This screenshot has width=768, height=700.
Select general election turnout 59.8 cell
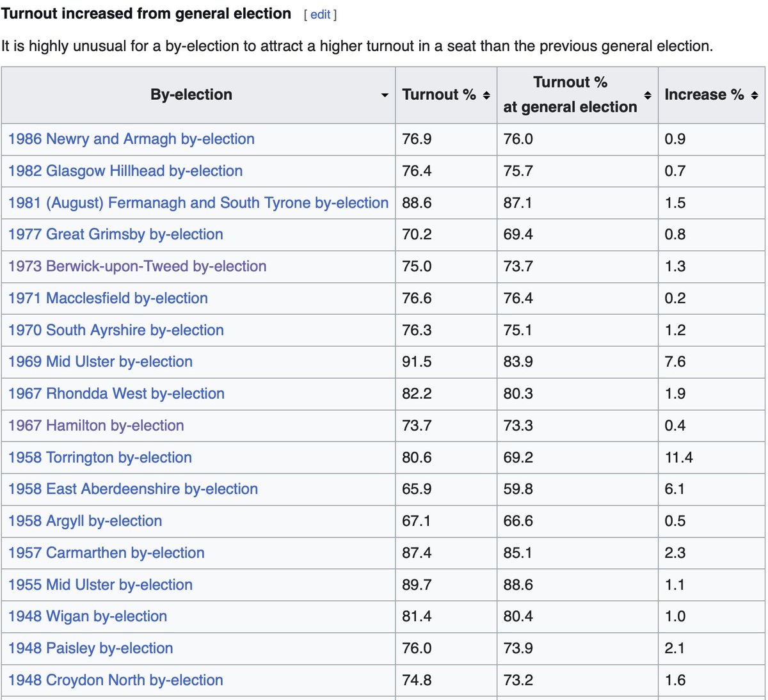click(518, 489)
